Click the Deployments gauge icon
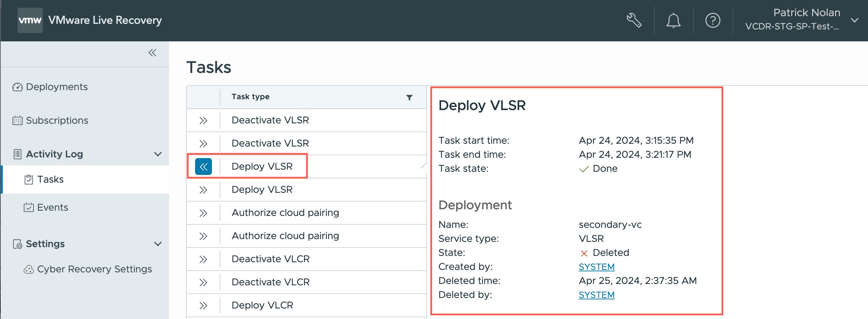Image resolution: width=868 pixels, height=319 pixels. [x=18, y=87]
